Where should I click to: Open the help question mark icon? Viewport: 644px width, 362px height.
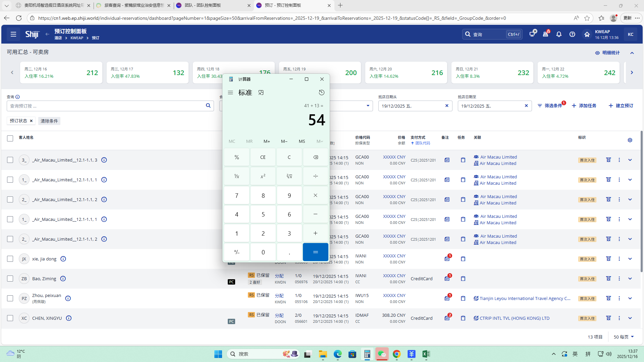572,34
